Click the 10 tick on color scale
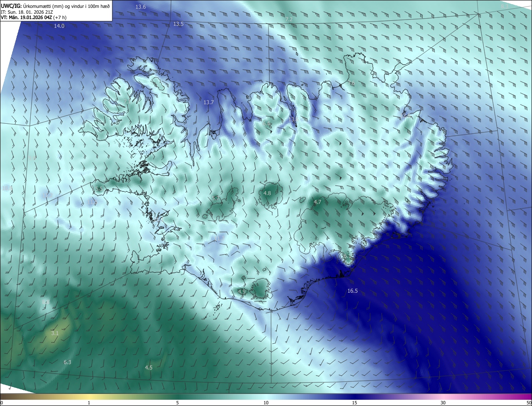This screenshot has width=532, height=406. [266, 403]
